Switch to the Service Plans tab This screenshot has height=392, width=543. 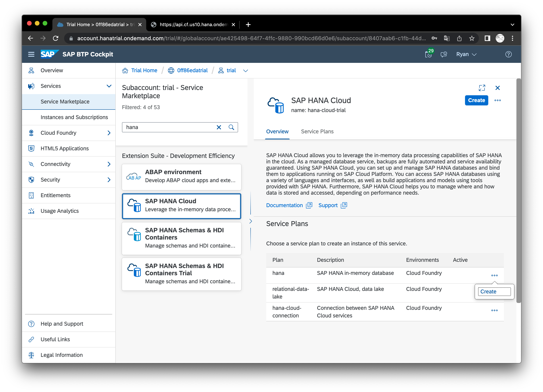pyautogui.click(x=317, y=132)
